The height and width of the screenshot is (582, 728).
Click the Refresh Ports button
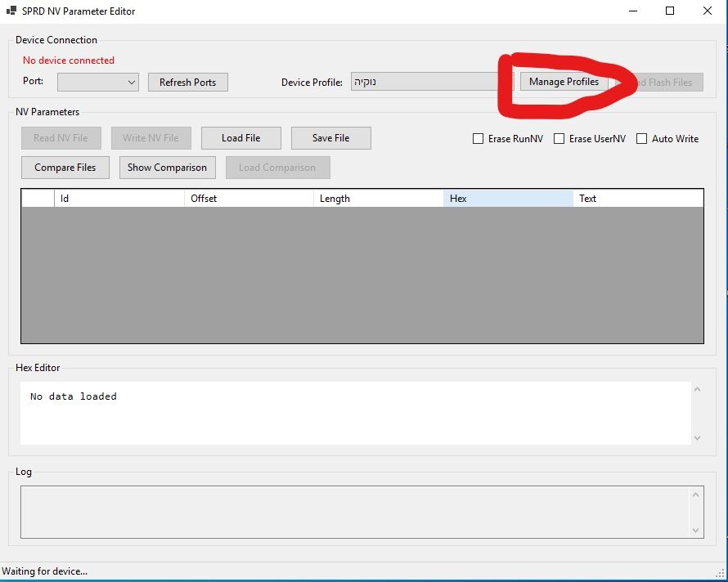pos(187,82)
